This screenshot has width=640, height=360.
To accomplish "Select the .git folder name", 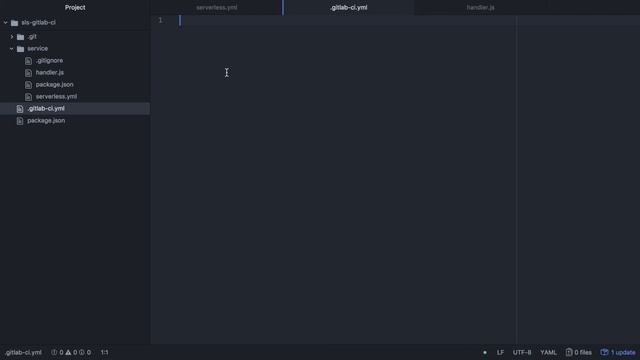I will (x=32, y=36).
